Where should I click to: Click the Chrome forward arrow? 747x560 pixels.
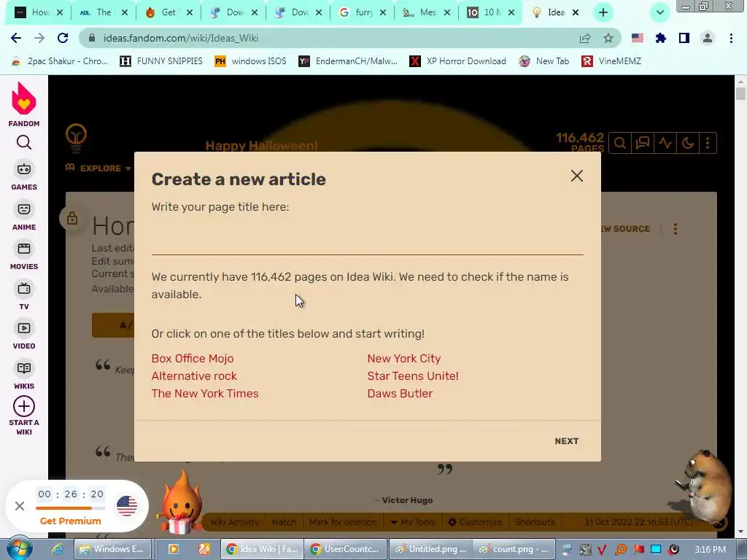point(39,38)
